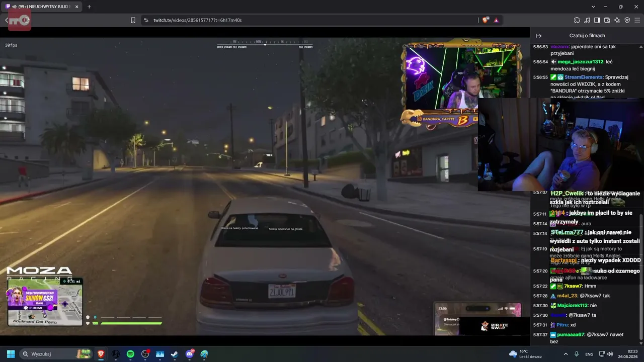
Task: Bookmark this page with the bookmark icon
Action: [133, 20]
